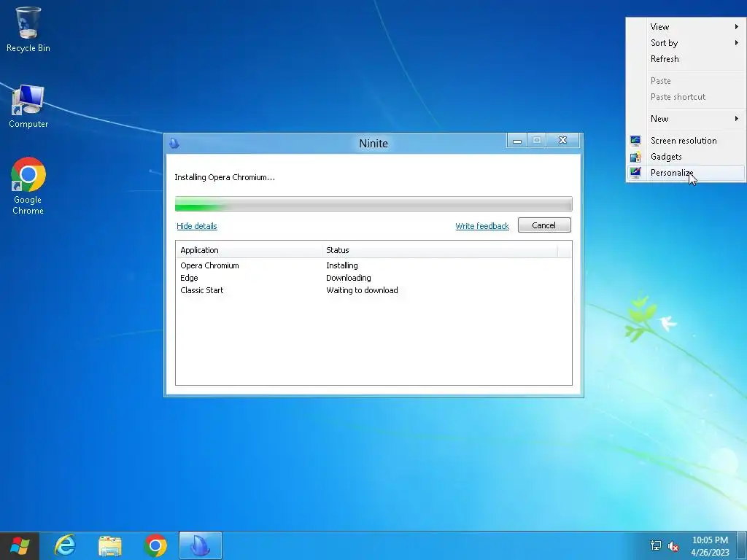Image resolution: width=747 pixels, height=560 pixels.
Task: Expand the Sort by submenu
Action: tap(686, 43)
